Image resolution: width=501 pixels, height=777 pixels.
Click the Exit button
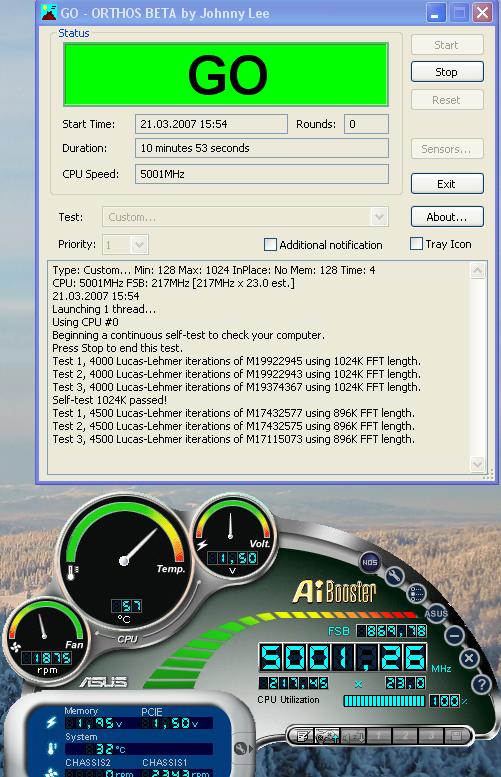coord(446,184)
